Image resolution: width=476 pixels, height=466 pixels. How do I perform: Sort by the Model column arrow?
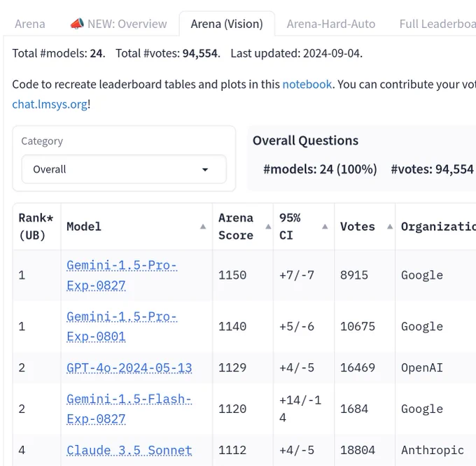point(203,227)
